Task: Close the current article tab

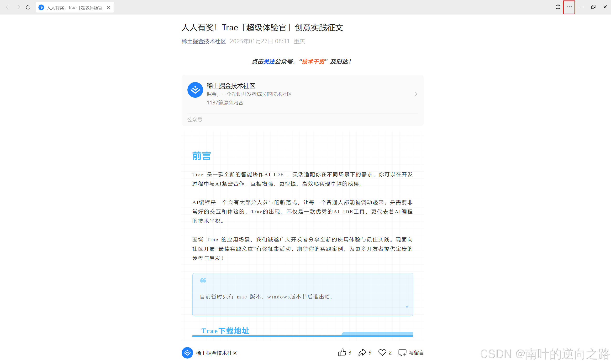Action: tap(108, 7)
